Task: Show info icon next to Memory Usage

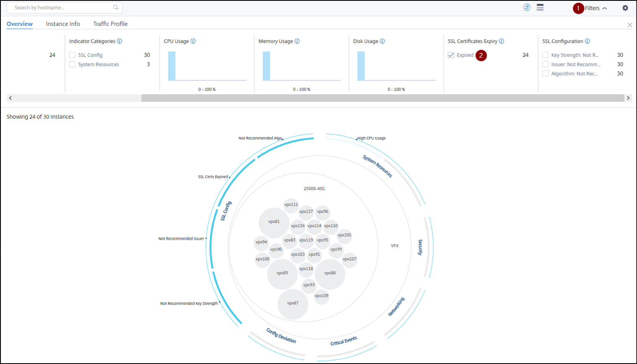Action: [297, 41]
